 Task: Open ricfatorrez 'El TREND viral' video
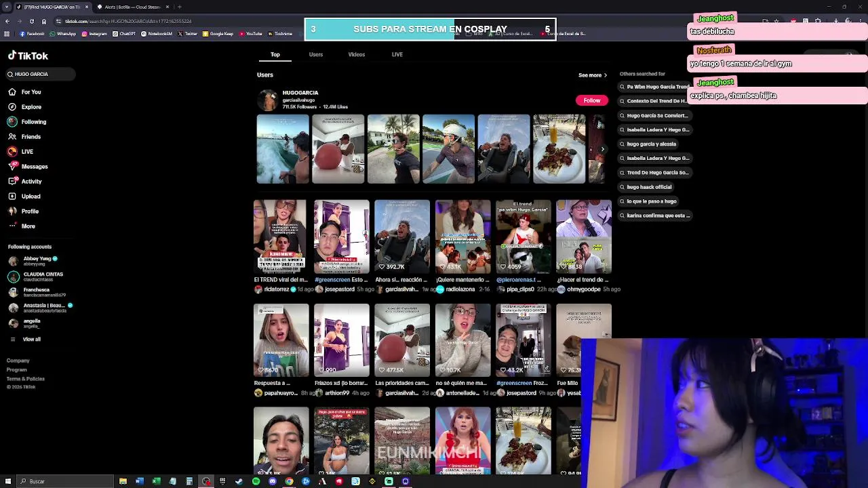point(281,236)
